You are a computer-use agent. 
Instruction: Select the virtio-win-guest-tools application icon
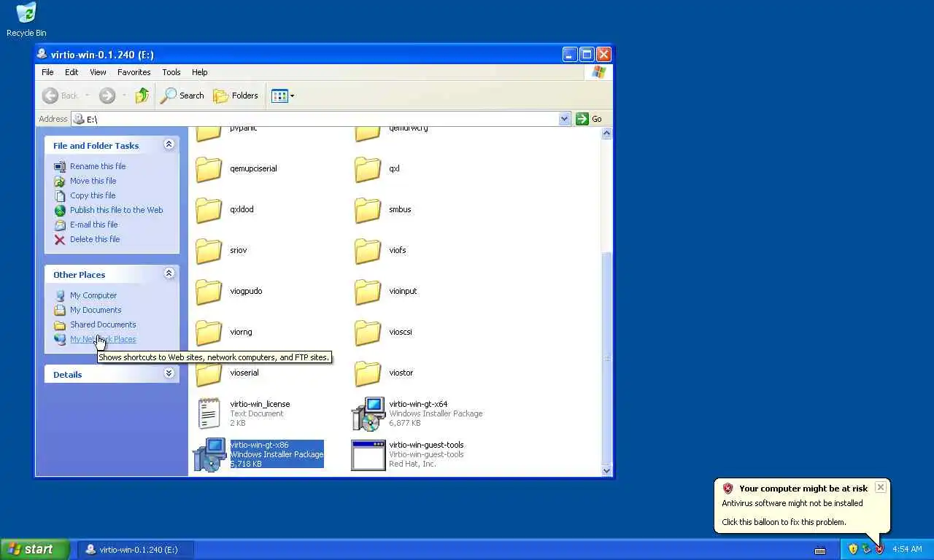368,455
